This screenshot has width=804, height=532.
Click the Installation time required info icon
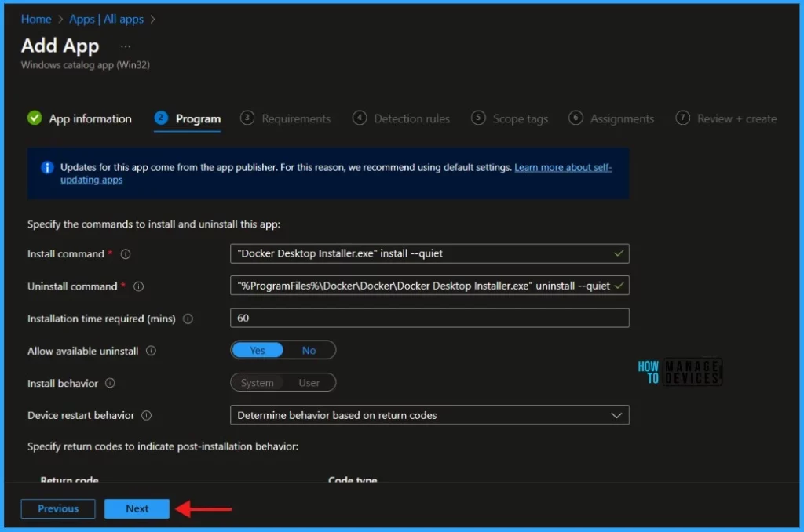(188, 319)
